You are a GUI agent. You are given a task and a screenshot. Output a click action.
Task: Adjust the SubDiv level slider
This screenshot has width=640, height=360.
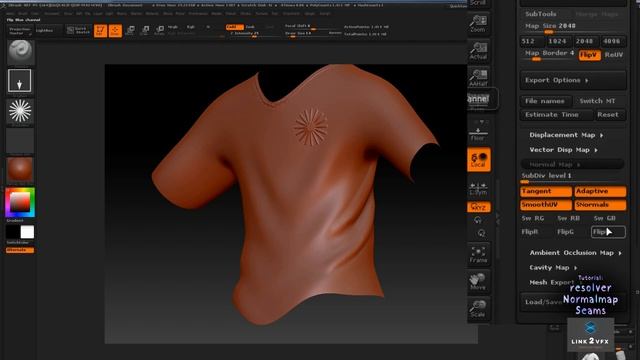pos(573,178)
